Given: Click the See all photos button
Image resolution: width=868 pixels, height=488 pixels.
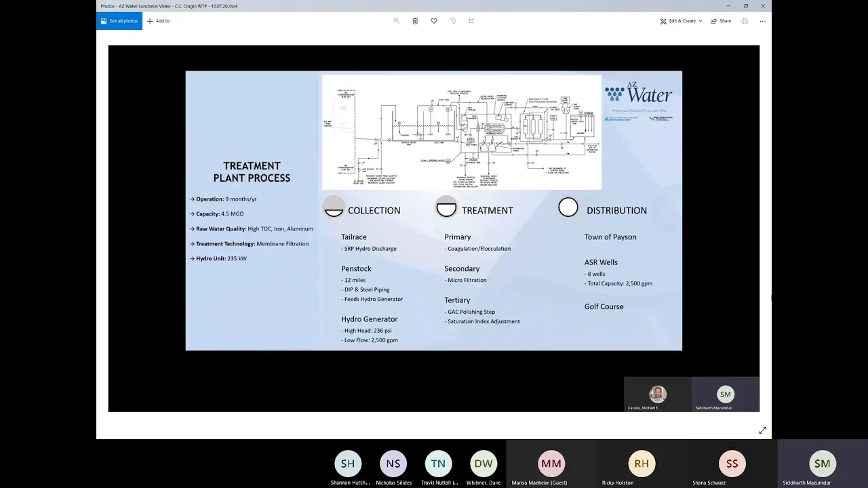Looking at the screenshot, I should pyautogui.click(x=119, y=21).
